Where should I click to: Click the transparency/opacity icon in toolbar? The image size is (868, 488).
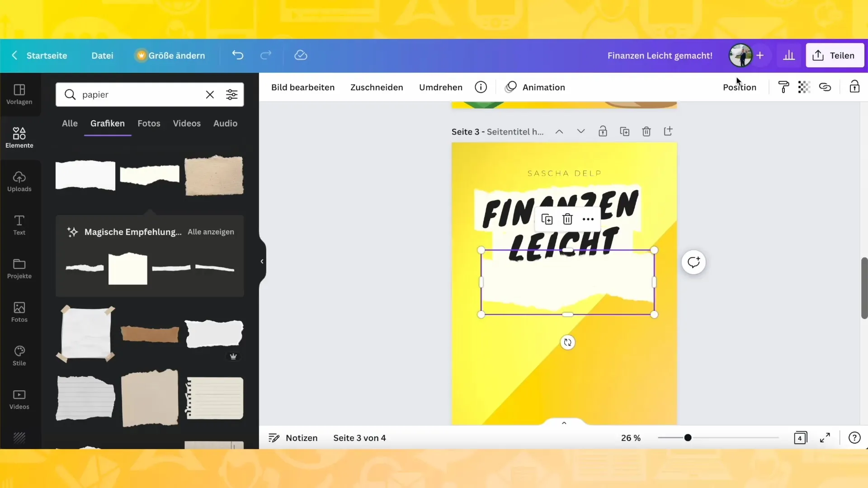[x=804, y=87]
